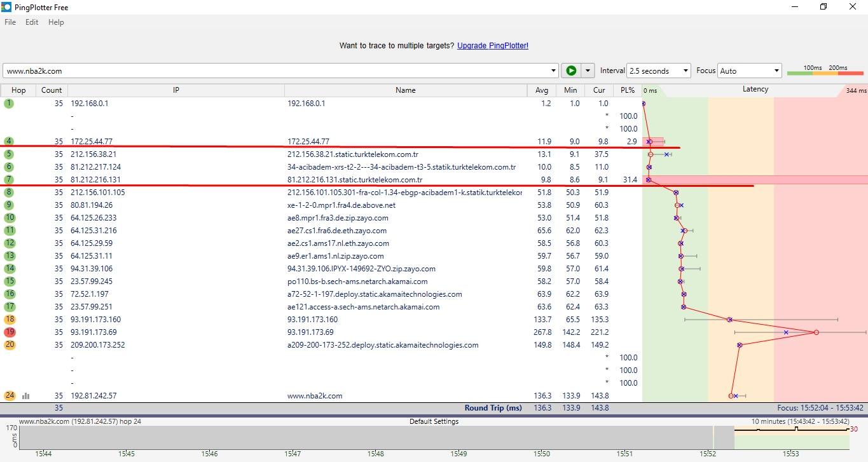Click the 100ms 200ms latency color scale
The height and width of the screenshot is (462, 868).
click(825, 70)
